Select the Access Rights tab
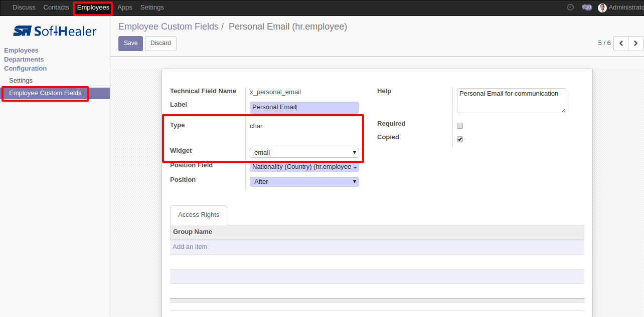644x317 pixels. (199, 215)
